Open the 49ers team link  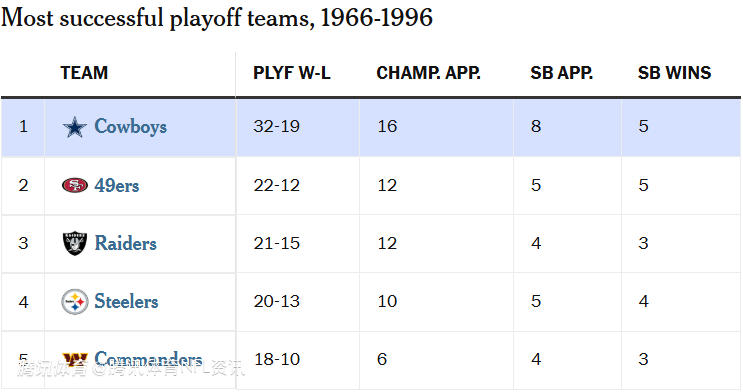click(x=117, y=185)
